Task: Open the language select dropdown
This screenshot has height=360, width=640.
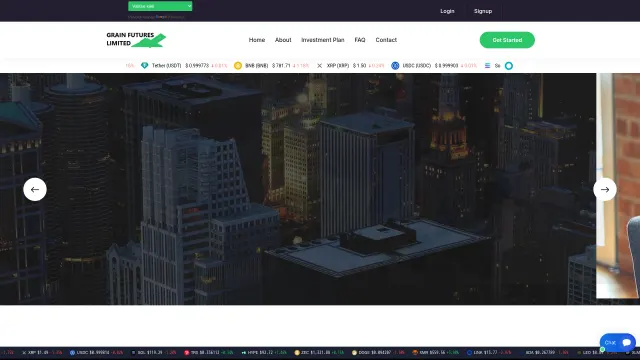Action: (160, 6)
